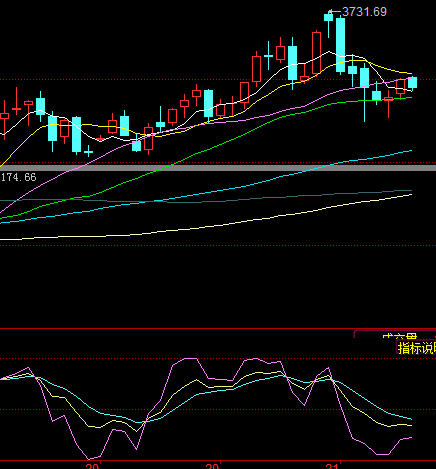Click the 3731.69 high price label
Screen dimensions: 436x469
tap(364, 12)
